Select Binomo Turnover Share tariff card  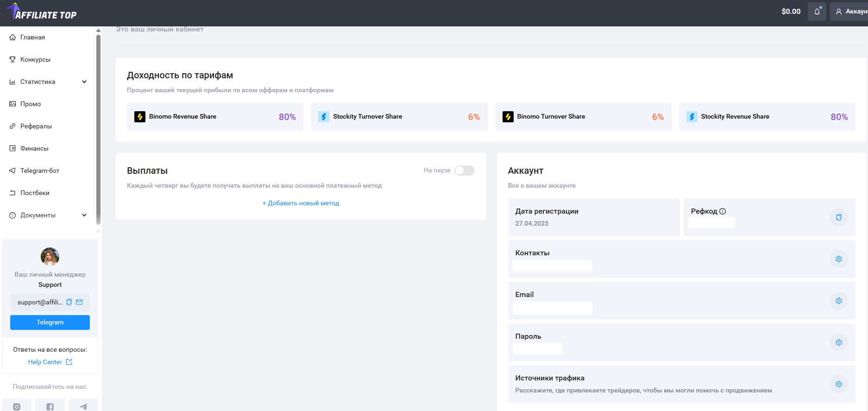[x=583, y=117]
